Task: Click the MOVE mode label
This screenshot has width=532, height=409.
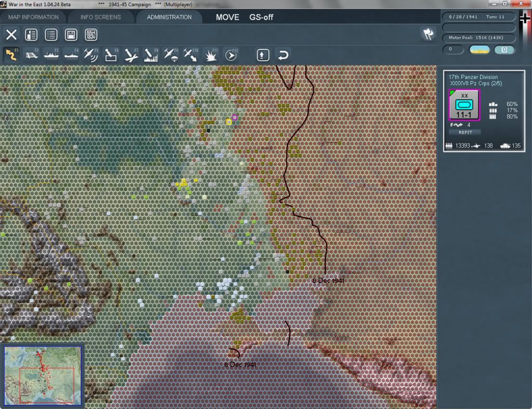Action: 228,17
